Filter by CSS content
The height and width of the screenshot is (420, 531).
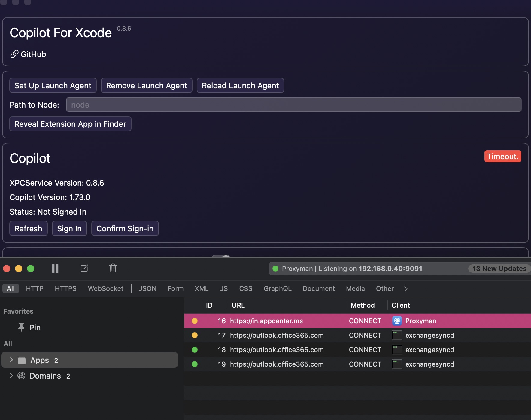[x=246, y=288]
